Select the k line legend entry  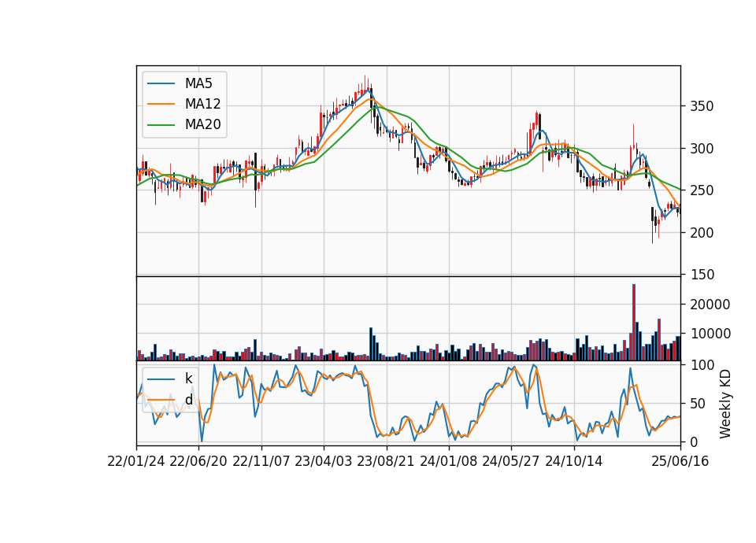click(x=170, y=379)
